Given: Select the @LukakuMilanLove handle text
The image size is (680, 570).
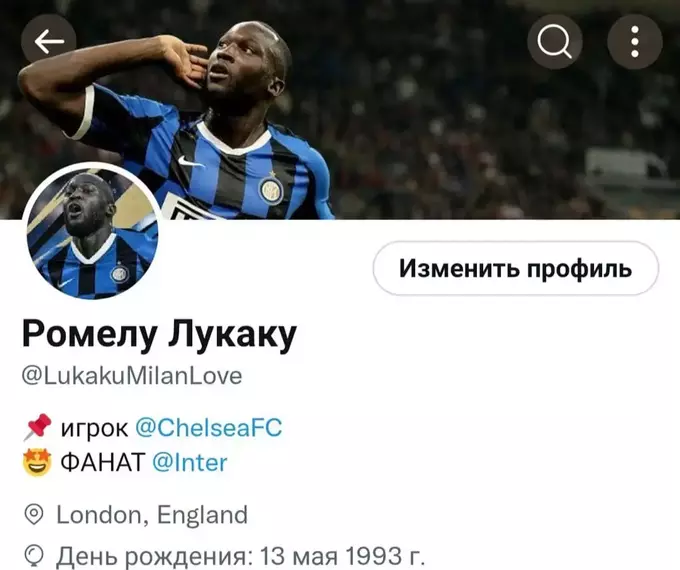Looking at the screenshot, I should [132, 376].
